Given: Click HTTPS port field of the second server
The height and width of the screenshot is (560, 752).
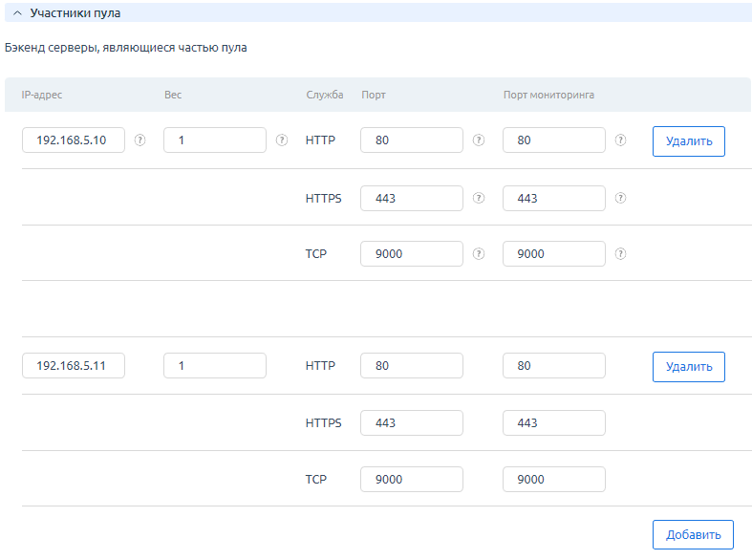Looking at the screenshot, I should 412,422.
